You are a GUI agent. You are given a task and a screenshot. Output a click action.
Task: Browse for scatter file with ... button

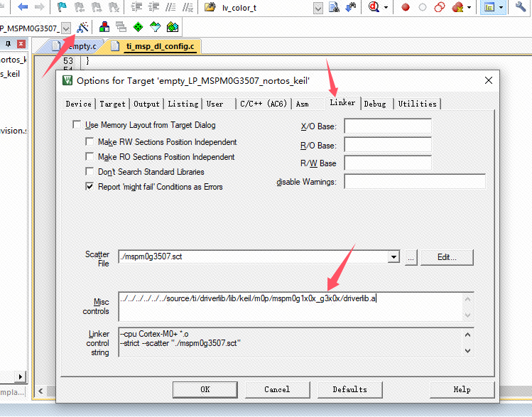tap(411, 258)
